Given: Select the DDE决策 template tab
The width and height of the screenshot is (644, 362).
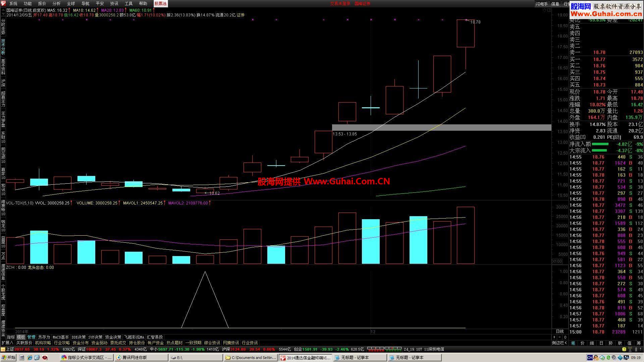Looking at the screenshot, I should coord(79,337).
